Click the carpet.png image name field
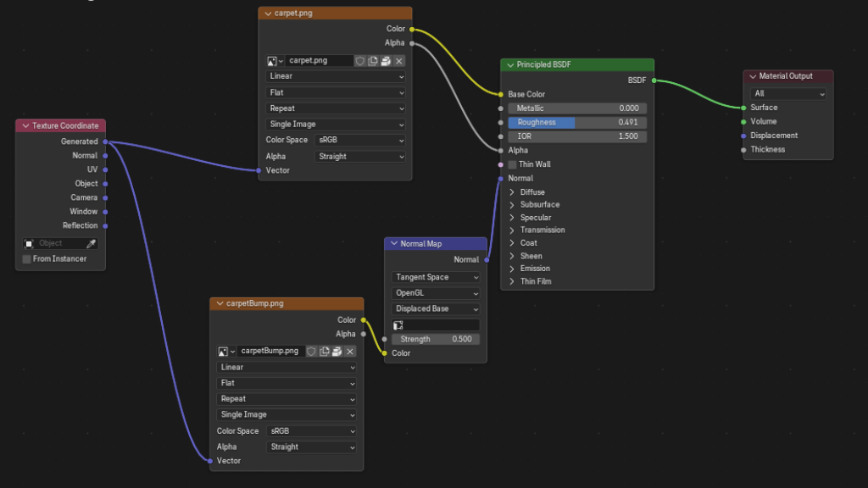The width and height of the screenshot is (868, 488). [x=320, y=61]
